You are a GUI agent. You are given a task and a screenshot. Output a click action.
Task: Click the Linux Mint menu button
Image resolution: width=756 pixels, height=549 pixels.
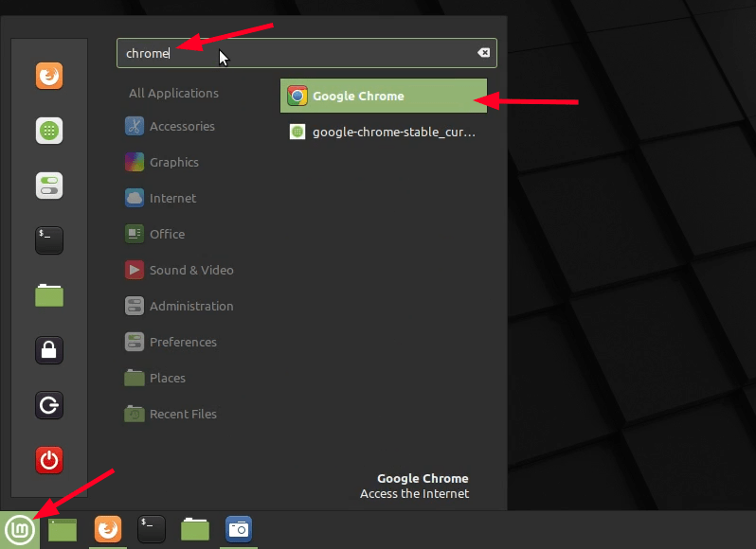pos(20,530)
